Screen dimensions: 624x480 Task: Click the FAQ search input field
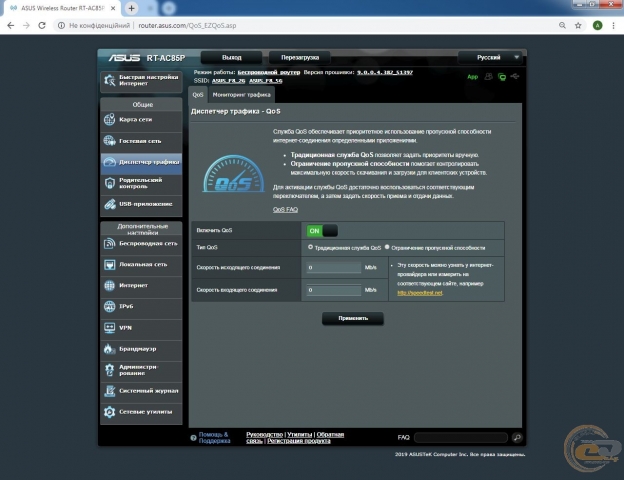click(461, 438)
